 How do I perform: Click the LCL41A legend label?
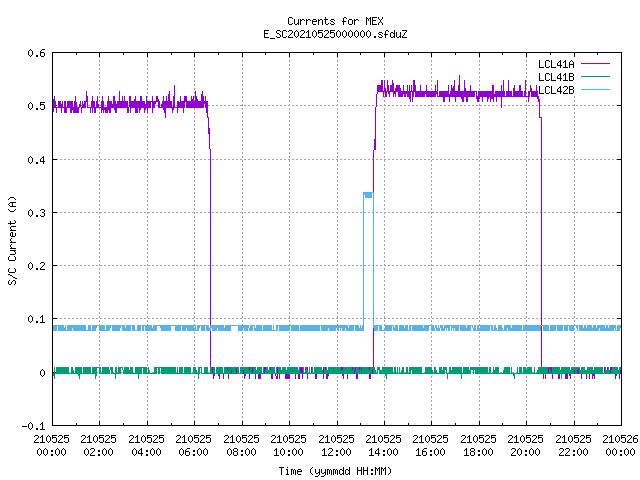pyautogui.click(x=556, y=64)
